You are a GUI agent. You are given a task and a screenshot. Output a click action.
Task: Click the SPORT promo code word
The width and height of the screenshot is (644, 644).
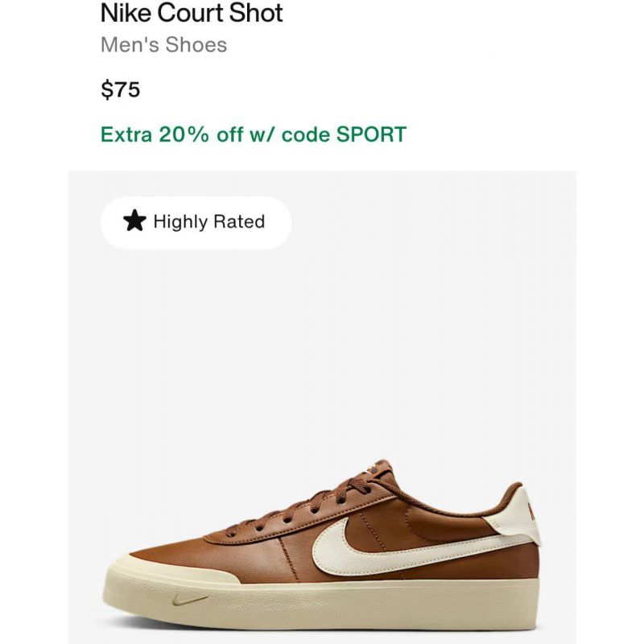(x=371, y=134)
